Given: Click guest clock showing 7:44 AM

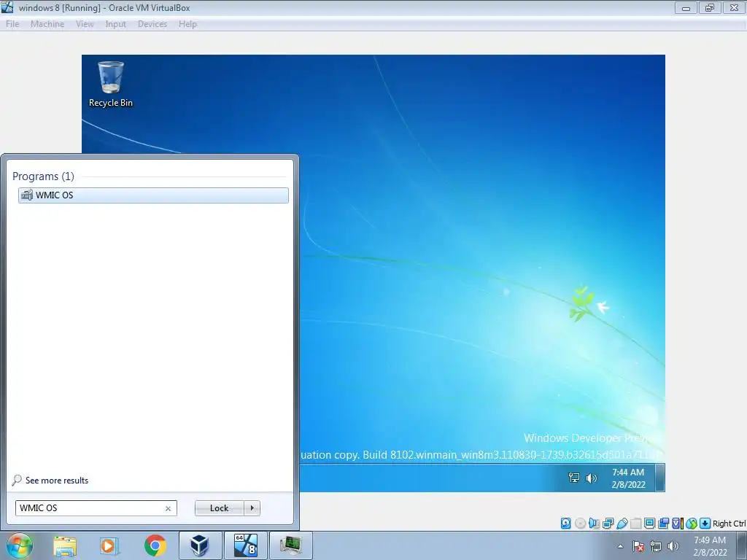Looking at the screenshot, I should (628, 478).
